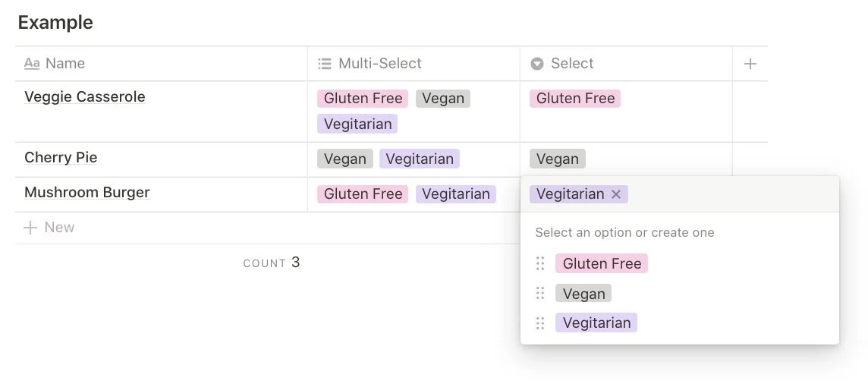Open the Mushroom Burger entry
Screen dimensions: 868x387
tap(87, 193)
